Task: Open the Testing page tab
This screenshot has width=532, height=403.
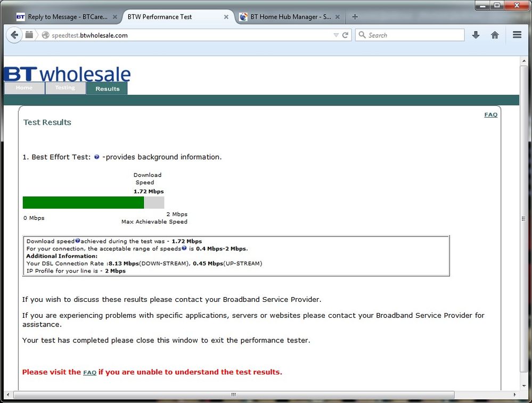Action: (65, 88)
